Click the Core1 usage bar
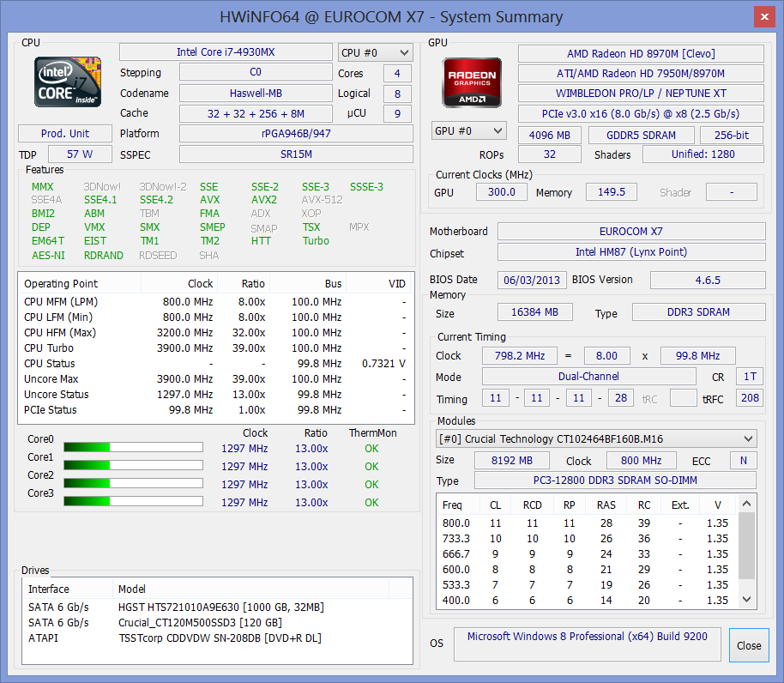 pyautogui.click(x=134, y=465)
